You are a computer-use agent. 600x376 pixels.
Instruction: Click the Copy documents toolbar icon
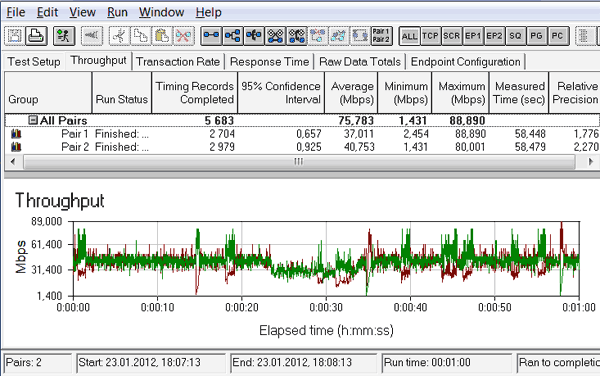pos(141,36)
